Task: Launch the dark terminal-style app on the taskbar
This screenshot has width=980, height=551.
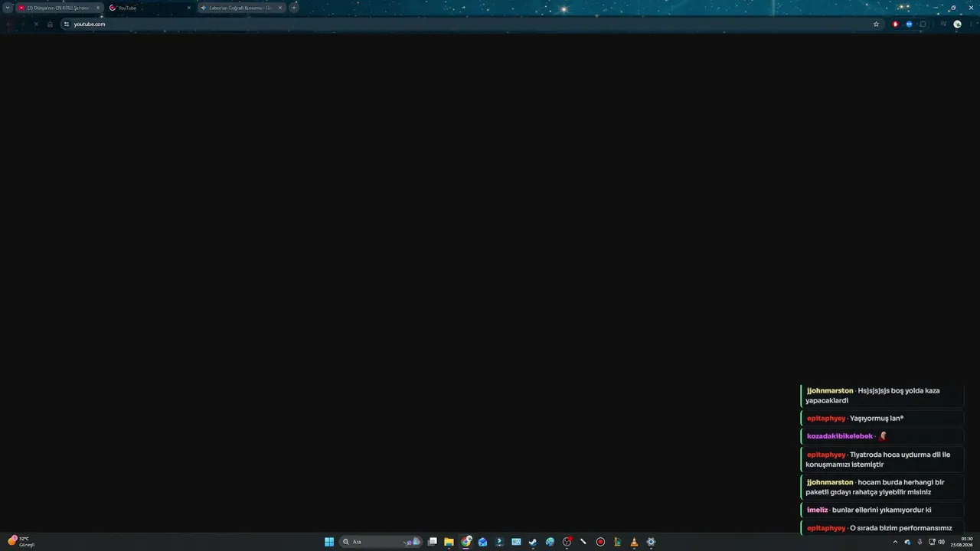Action: (x=499, y=542)
